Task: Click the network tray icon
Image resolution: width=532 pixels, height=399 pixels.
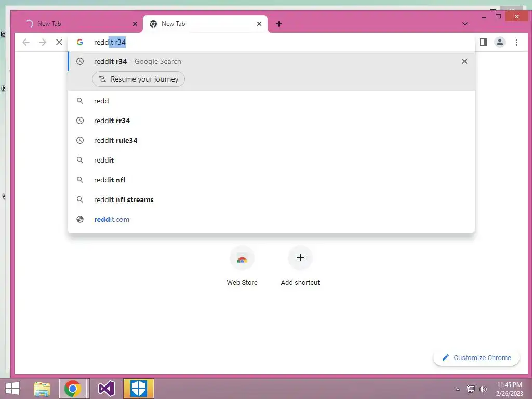Action: [470, 389]
